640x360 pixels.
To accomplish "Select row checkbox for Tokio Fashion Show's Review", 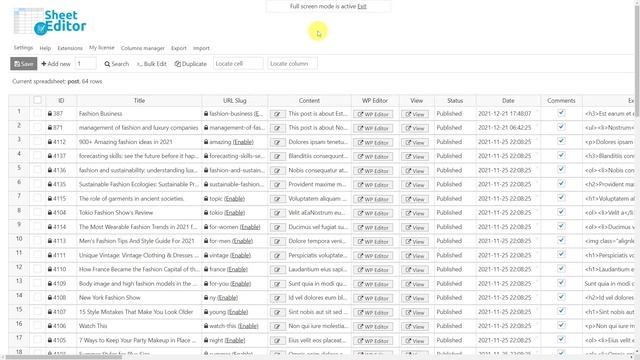I will (37, 212).
